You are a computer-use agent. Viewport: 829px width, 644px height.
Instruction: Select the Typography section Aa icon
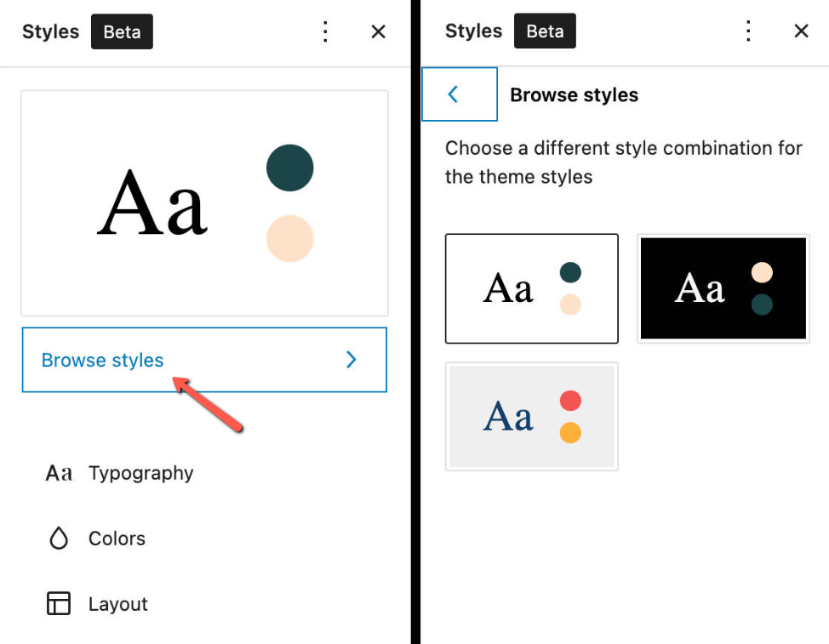[58, 472]
